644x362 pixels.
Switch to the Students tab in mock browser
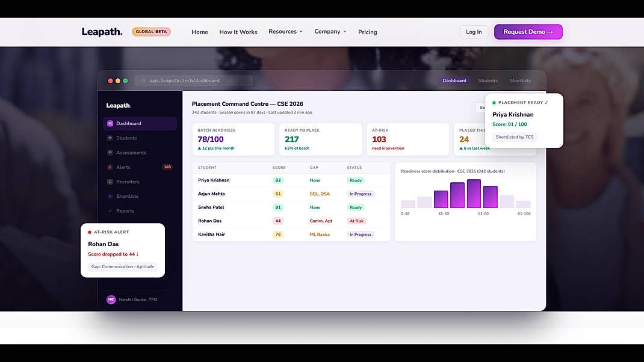point(488,81)
